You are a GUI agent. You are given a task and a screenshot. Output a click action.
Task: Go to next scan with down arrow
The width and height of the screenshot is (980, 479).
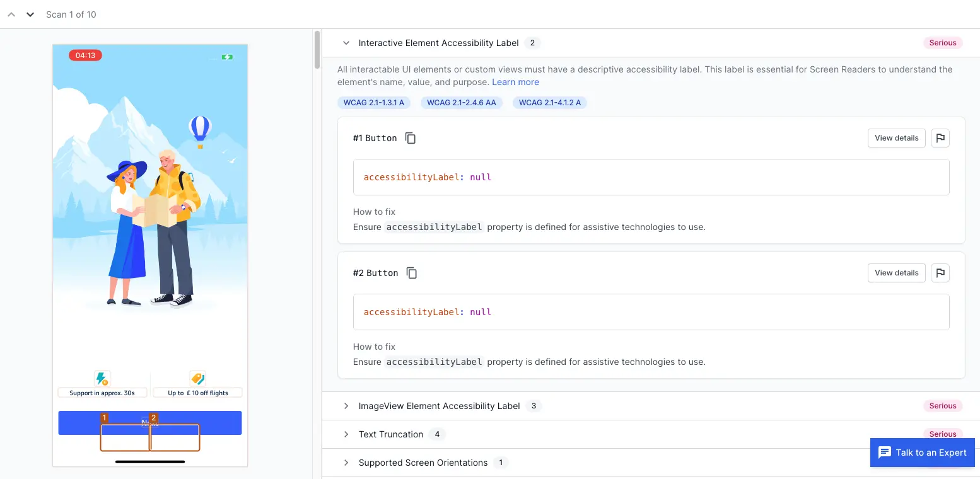click(30, 14)
